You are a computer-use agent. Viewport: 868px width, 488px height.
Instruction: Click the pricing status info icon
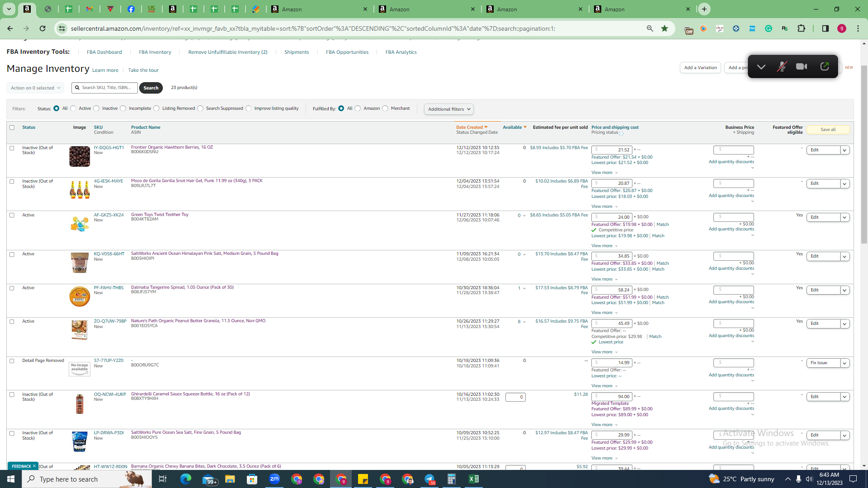tap(621, 133)
